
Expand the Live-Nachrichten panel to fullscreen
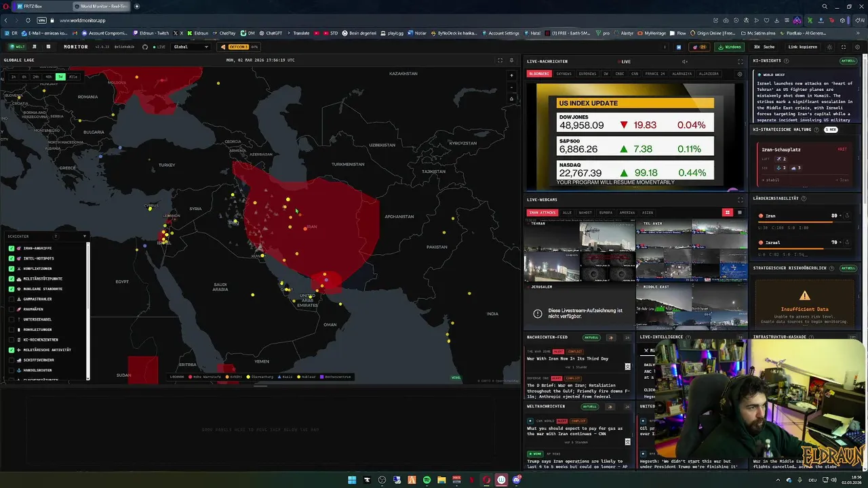(741, 62)
